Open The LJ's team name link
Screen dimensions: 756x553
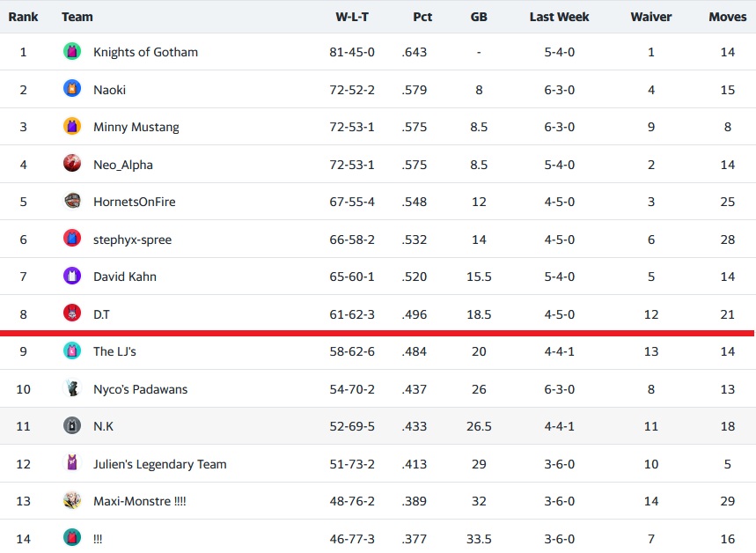[114, 351]
